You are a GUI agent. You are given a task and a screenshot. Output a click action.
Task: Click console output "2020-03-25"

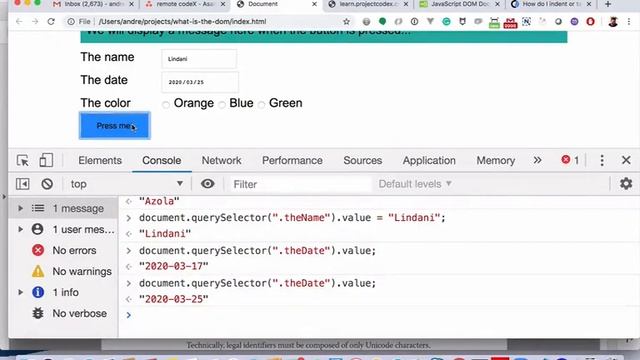point(173,299)
